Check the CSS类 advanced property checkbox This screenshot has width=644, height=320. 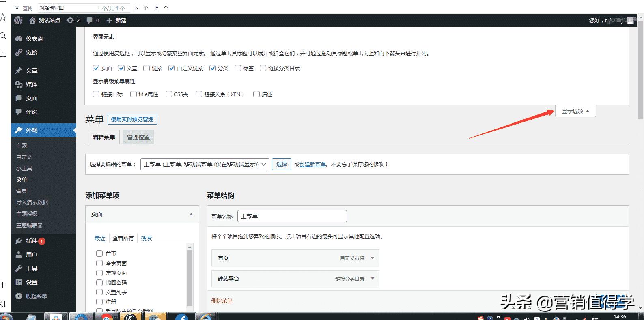[169, 94]
